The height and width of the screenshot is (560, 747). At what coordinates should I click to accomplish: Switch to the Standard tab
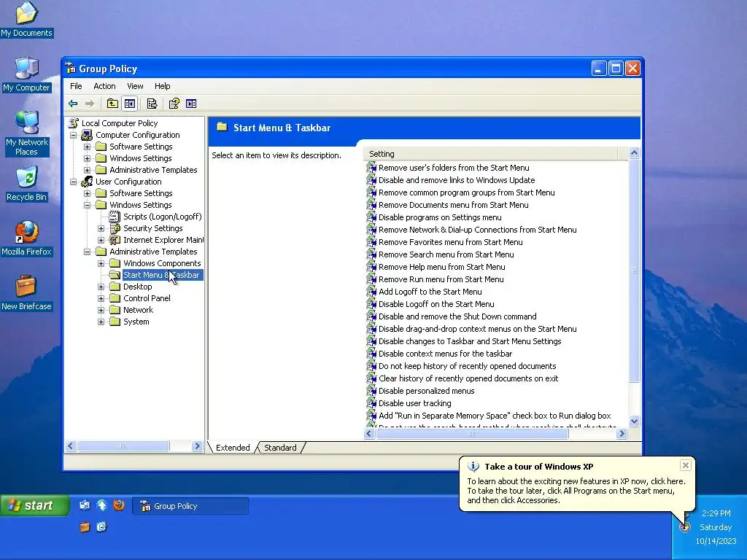[280, 448]
